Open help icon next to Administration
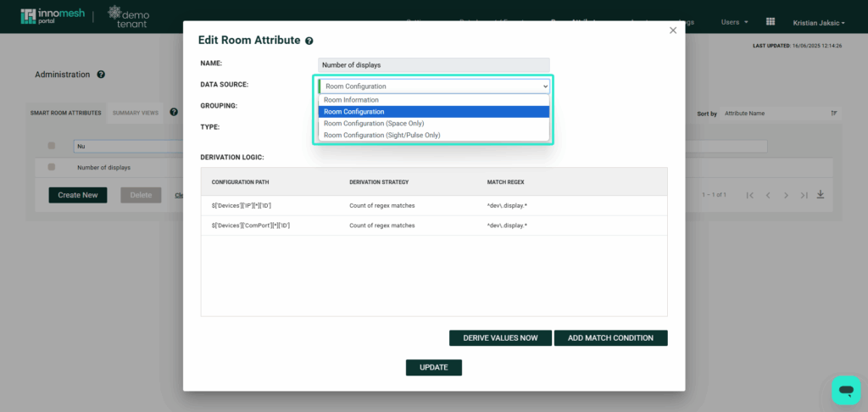Viewport: 868px width, 412px height. [101, 75]
